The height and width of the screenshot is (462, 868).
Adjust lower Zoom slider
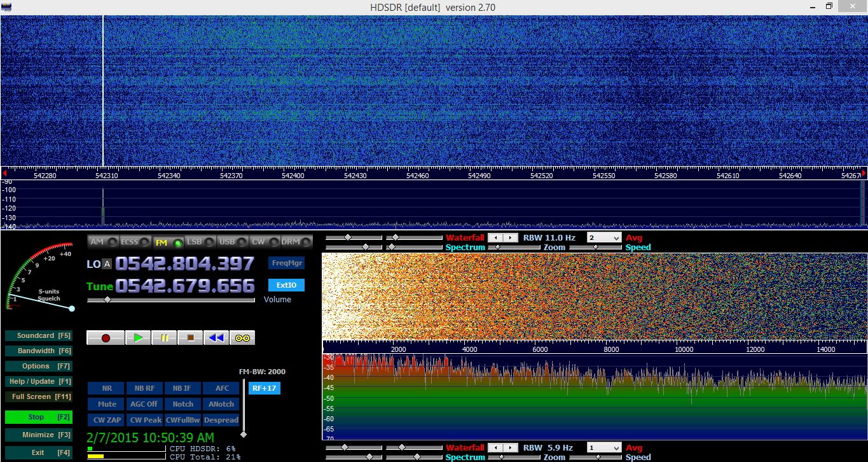514,457
